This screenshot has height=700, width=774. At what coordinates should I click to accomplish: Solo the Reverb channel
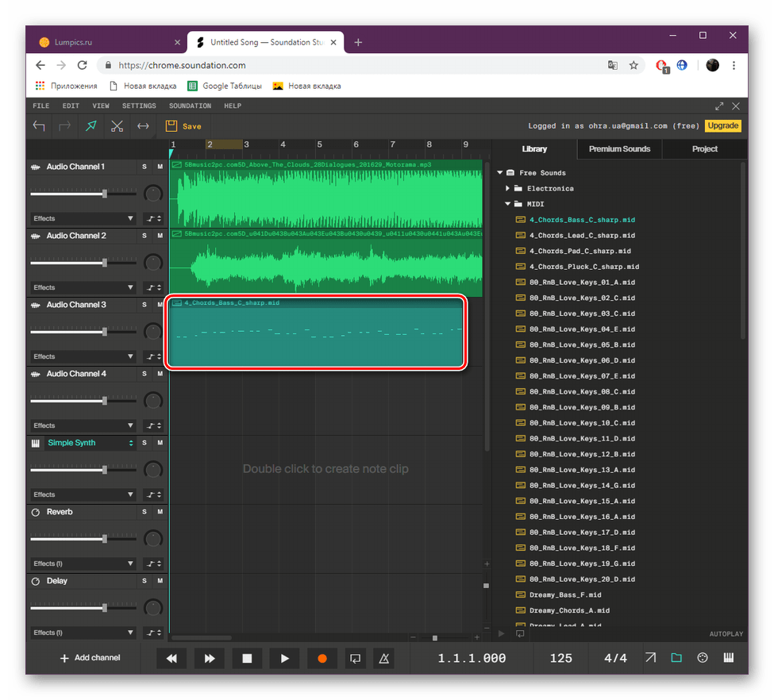[144, 512]
